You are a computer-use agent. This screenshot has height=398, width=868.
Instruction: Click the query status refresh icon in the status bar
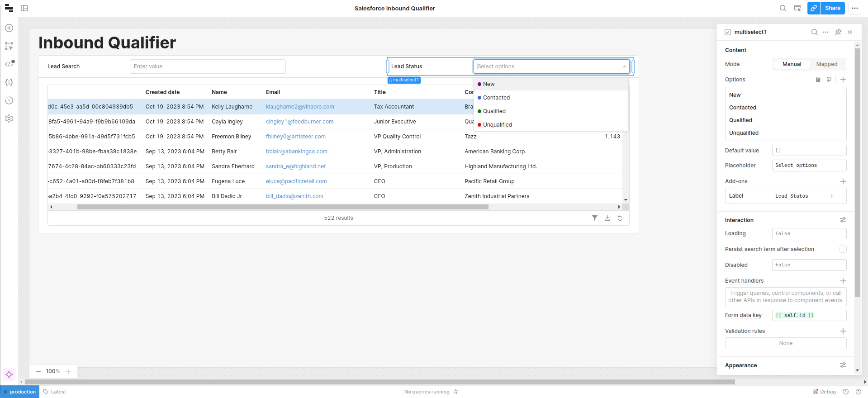click(456, 392)
